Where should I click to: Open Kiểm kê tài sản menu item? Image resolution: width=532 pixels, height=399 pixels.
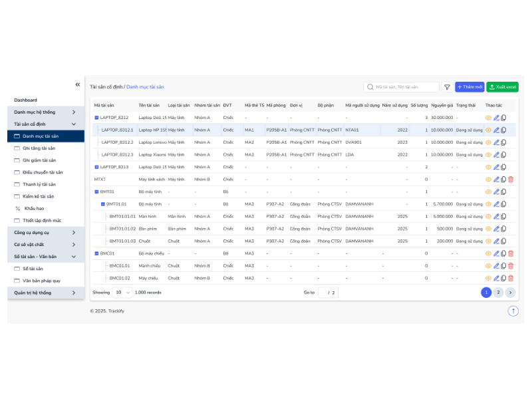39,196
